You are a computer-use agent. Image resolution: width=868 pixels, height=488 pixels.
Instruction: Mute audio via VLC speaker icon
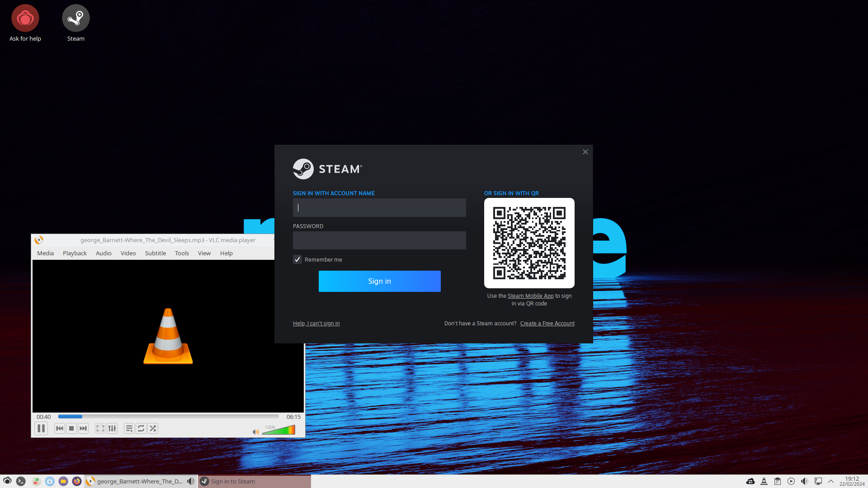pos(255,432)
